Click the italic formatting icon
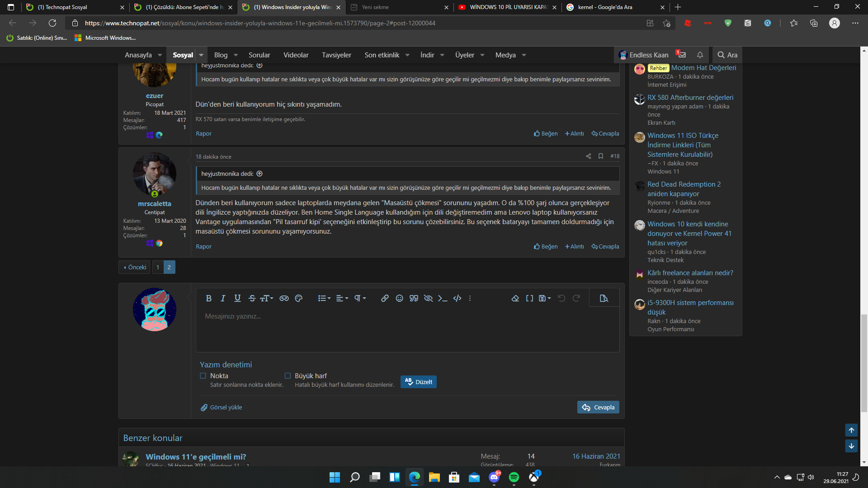Image resolution: width=868 pixels, height=488 pixels. tap(223, 298)
